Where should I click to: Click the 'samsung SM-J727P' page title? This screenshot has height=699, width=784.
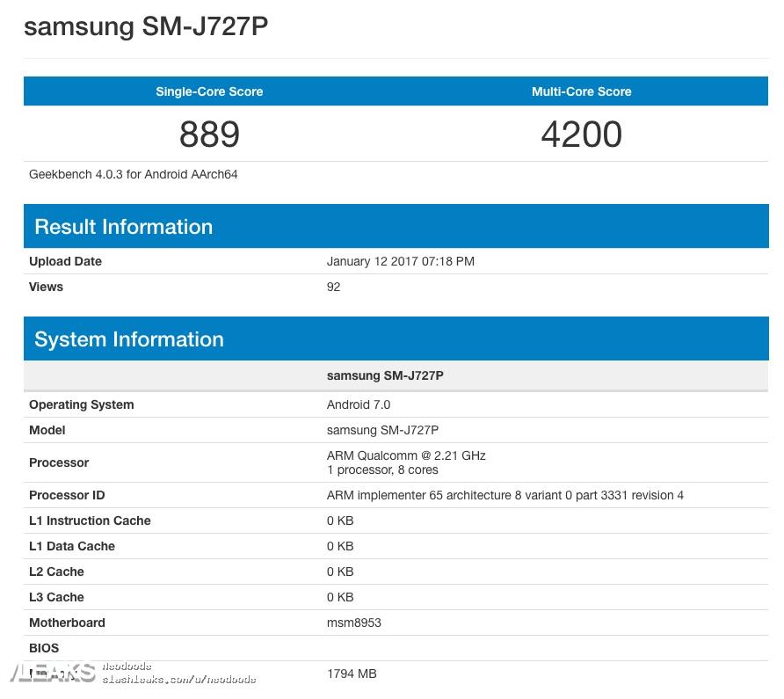pos(146,26)
